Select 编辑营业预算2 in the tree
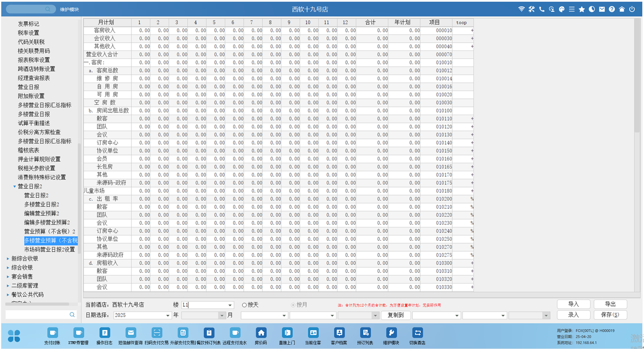The height and width of the screenshot is (349, 644). 41,213
